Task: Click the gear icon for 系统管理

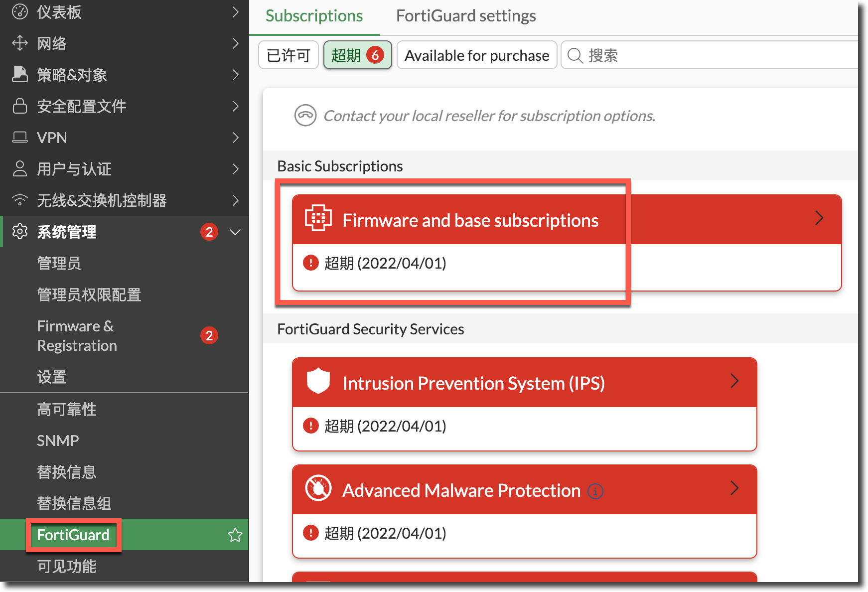Action: coord(20,232)
